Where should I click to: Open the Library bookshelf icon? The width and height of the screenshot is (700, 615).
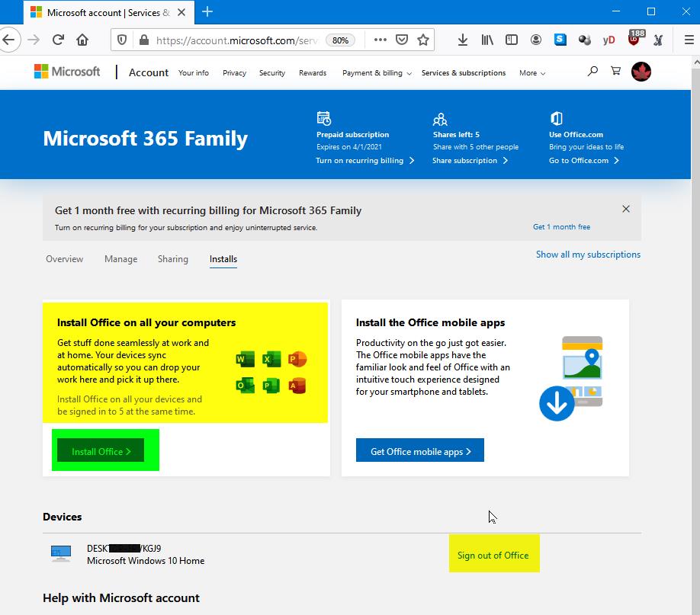pos(487,40)
